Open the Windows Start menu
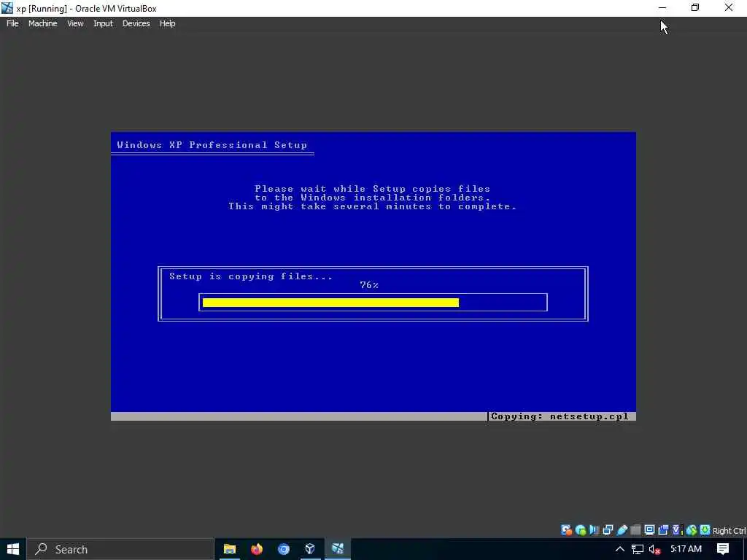The width and height of the screenshot is (747, 560). pos(13,549)
